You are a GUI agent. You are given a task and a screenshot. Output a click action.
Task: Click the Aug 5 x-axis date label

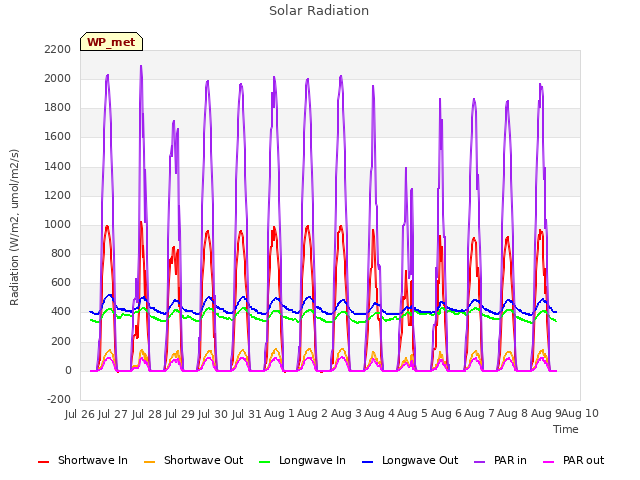pyautogui.click(x=413, y=414)
